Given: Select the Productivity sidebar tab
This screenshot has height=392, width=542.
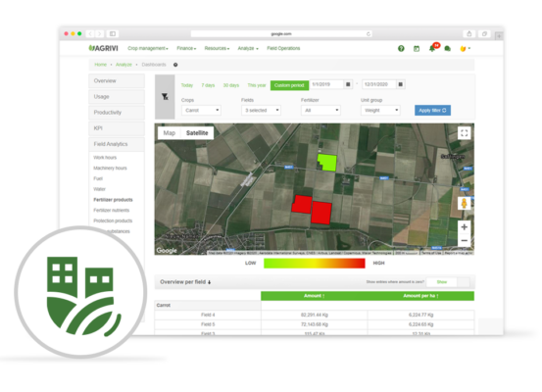Looking at the screenshot, I should tap(117, 113).
